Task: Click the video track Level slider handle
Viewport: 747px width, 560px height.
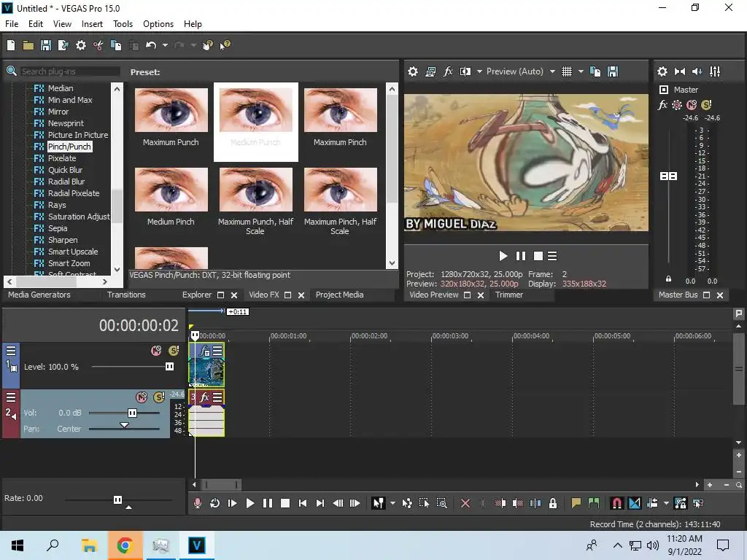Action: [x=169, y=367]
